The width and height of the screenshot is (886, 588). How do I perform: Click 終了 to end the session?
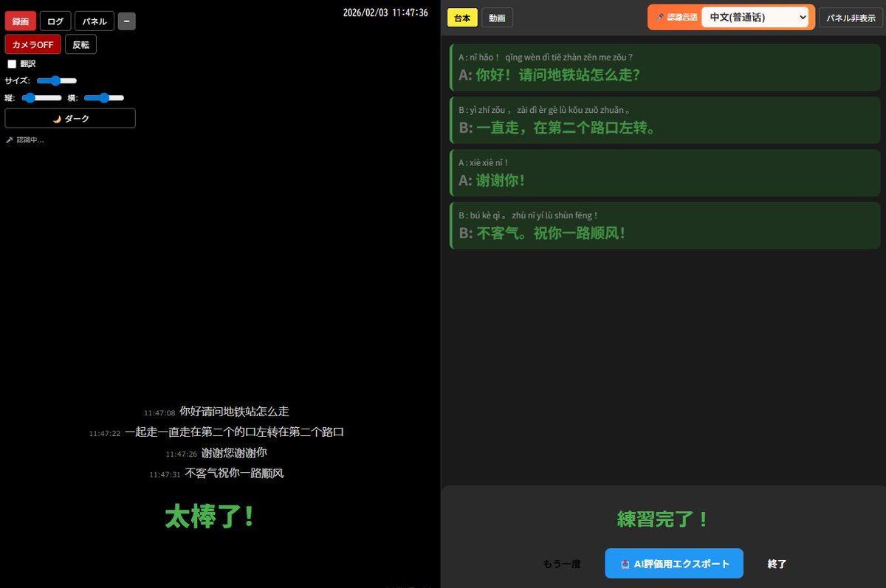click(x=777, y=563)
